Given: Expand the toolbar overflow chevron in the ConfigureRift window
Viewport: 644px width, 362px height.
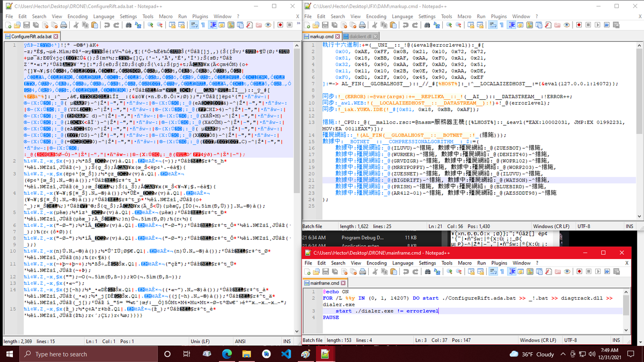Looking at the screenshot, I should pos(298,24).
